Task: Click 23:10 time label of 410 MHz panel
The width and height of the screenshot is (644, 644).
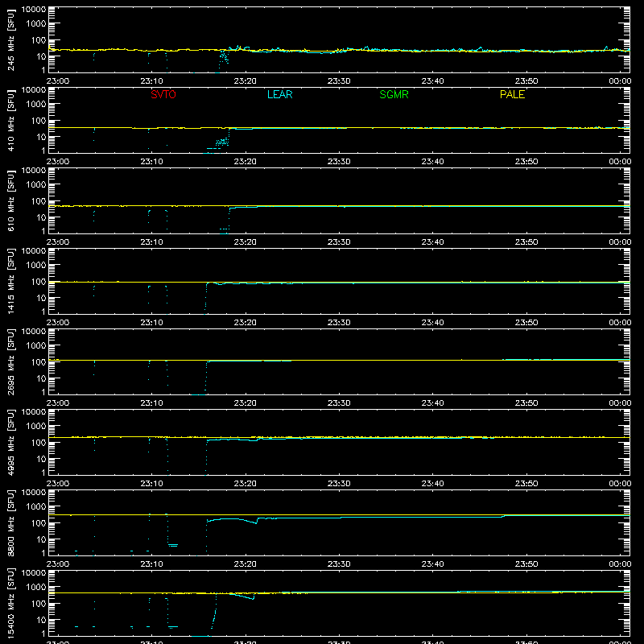Action: click(151, 162)
